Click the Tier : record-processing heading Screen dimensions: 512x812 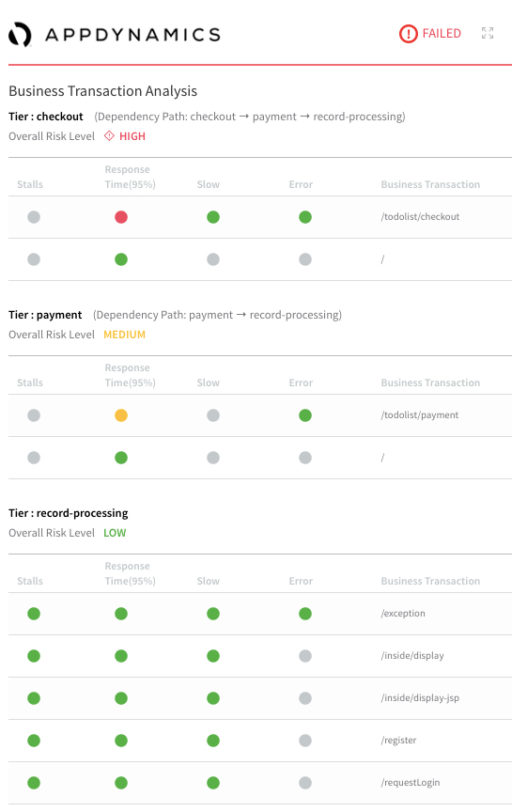click(69, 513)
